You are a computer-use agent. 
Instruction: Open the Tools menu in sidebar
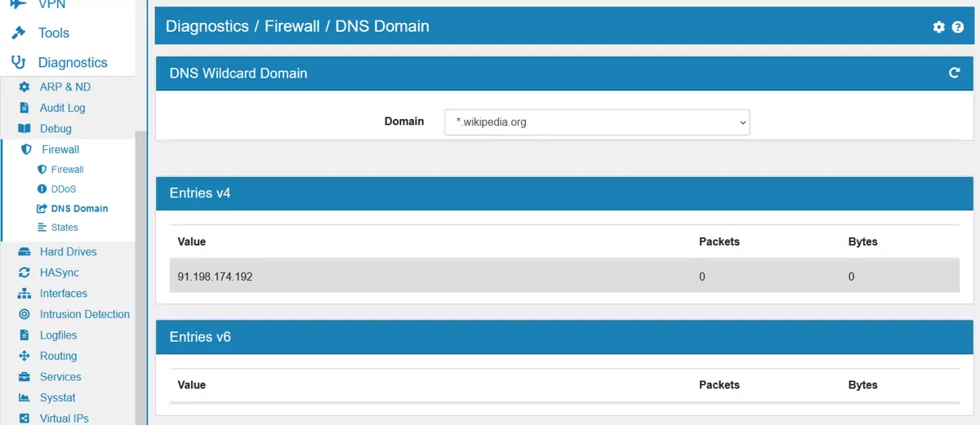(54, 33)
